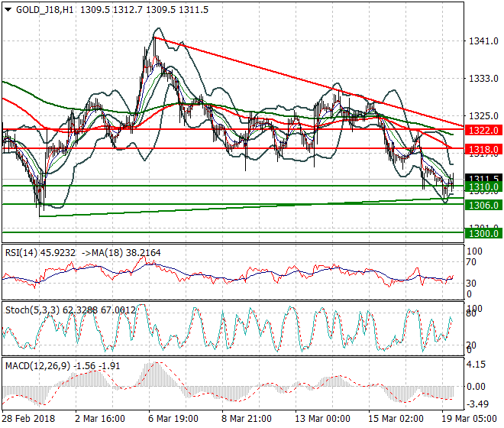Click the 1325.0 price scale value
Image resolution: width=504 pixels, height=428 pixels.
(483, 116)
